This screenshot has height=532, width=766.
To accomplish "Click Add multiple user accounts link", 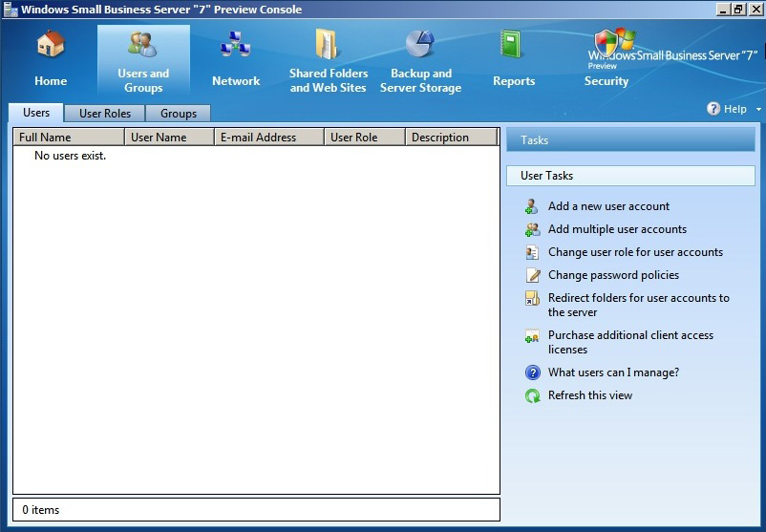I will pyautogui.click(x=618, y=229).
